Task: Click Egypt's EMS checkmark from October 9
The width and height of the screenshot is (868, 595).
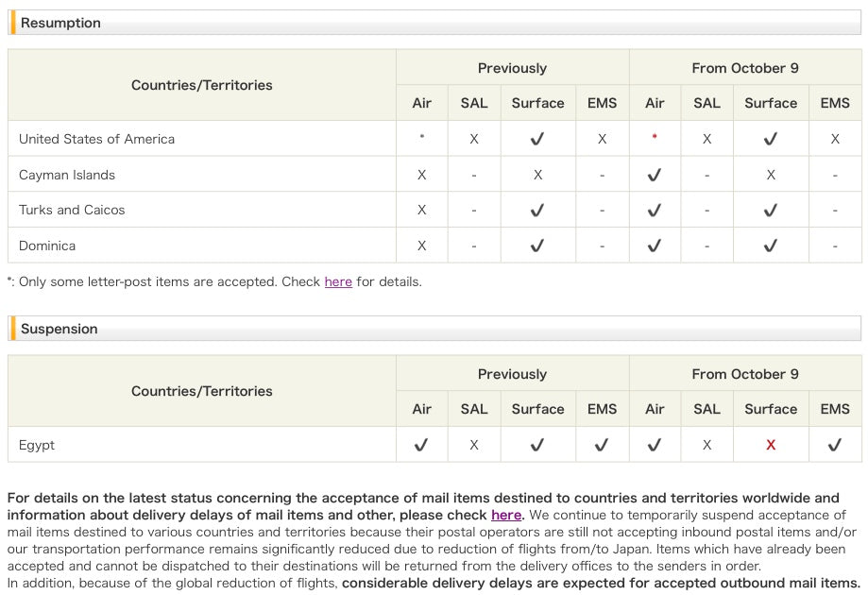Action: (835, 445)
